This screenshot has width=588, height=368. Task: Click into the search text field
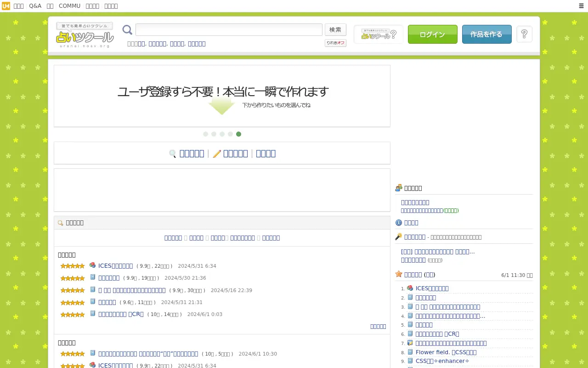pyautogui.click(x=229, y=30)
